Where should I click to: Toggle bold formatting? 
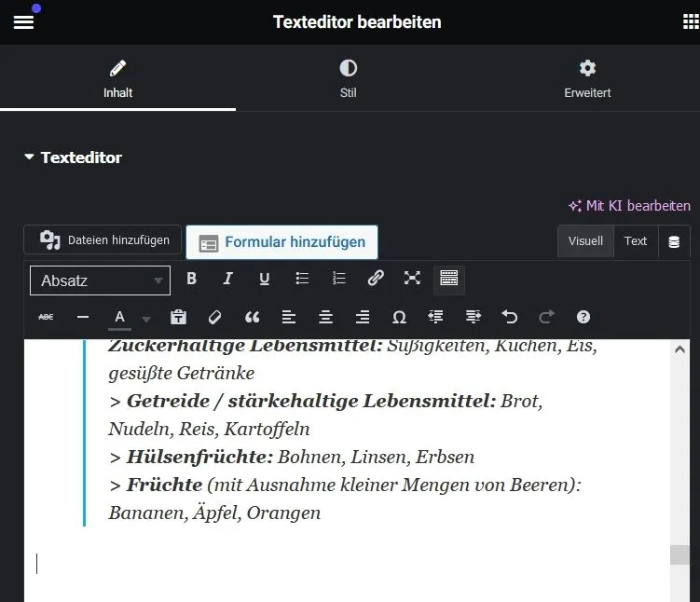(x=191, y=279)
